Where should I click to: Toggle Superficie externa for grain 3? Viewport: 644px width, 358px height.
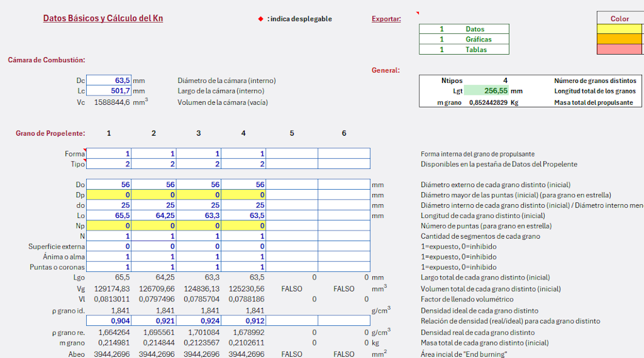click(x=198, y=246)
